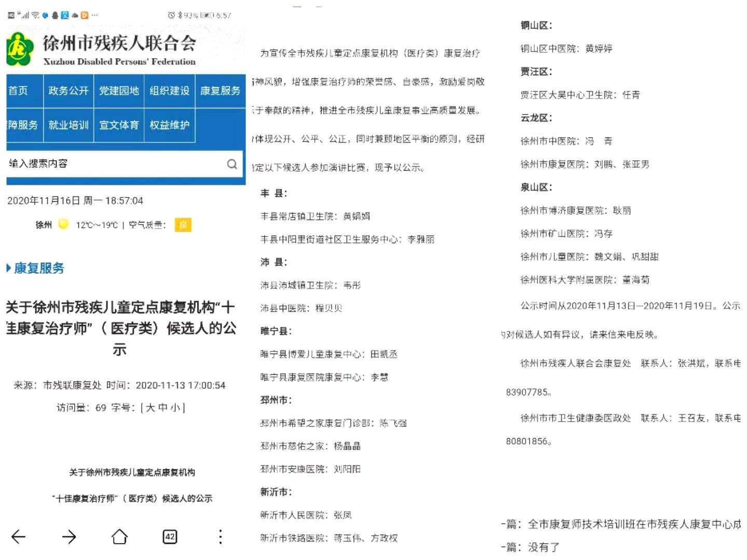Go back with the browser back arrow

tap(19, 537)
